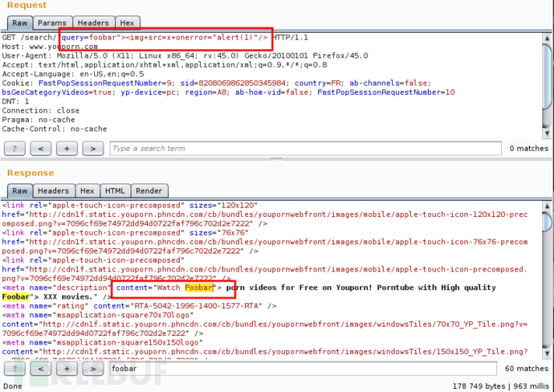Click the 'Done' status bar text
554x392 pixels.
click(12, 386)
